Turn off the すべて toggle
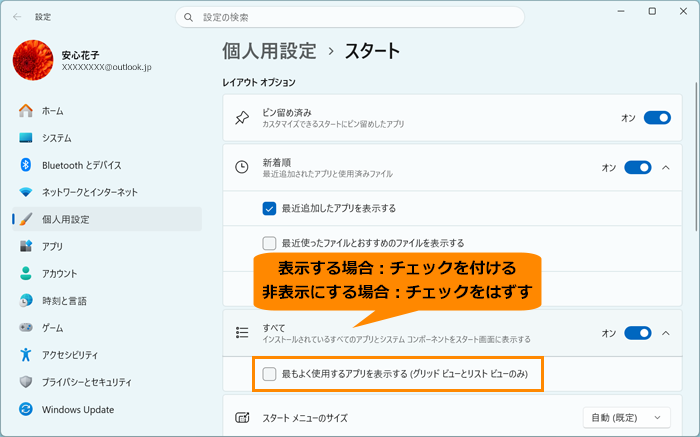The image size is (700, 437). (x=638, y=333)
